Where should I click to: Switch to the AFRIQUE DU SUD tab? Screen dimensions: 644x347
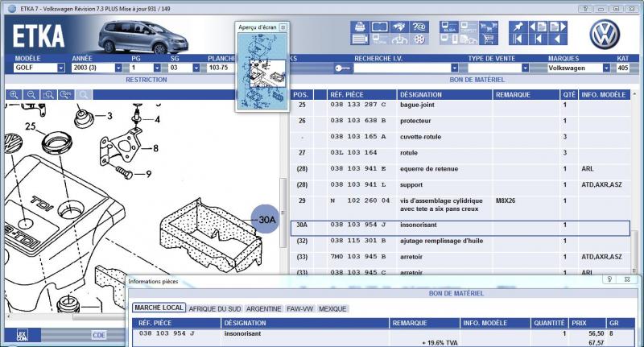click(x=215, y=309)
